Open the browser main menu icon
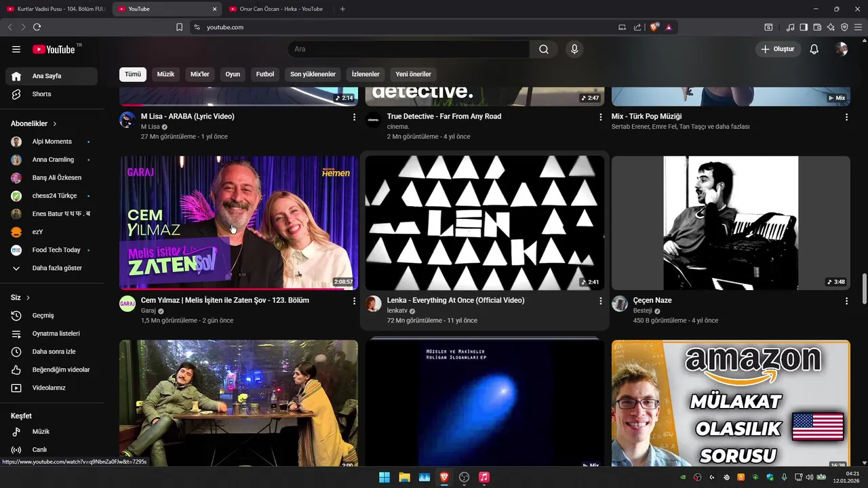 click(858, 27)
